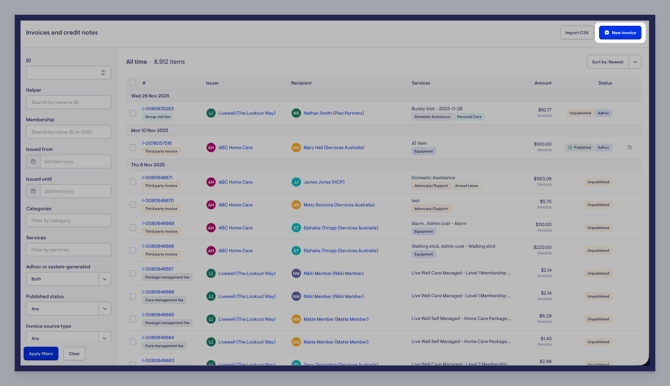670x386 pixels.
Task: Click the Group visit fee tag
Action: [158, 117]
